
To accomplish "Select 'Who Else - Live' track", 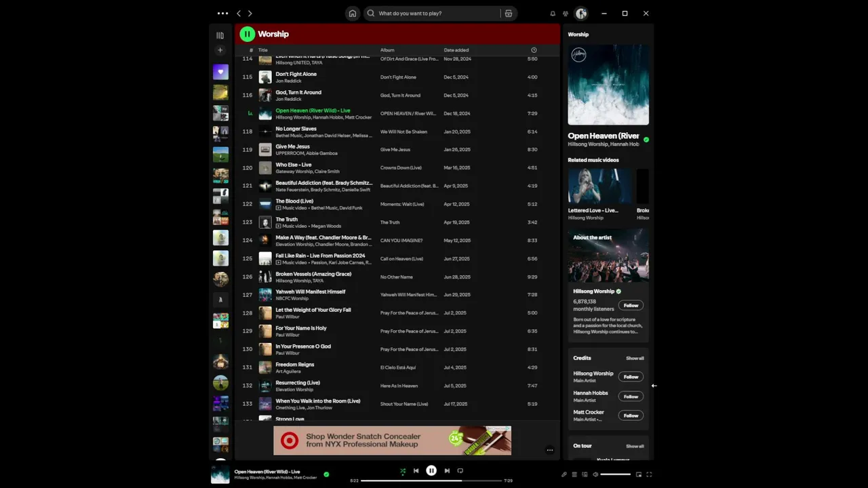I will [x=294, y=165].
